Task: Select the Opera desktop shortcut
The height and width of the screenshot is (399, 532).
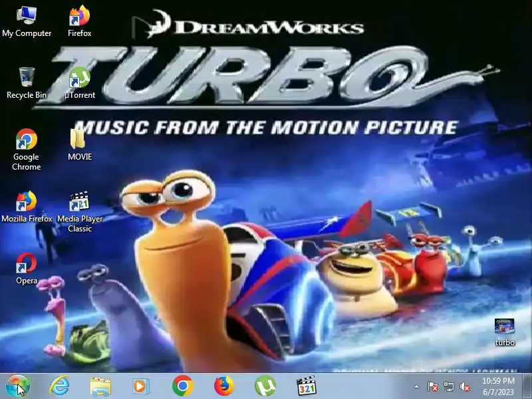Action: tap(27, 269)
